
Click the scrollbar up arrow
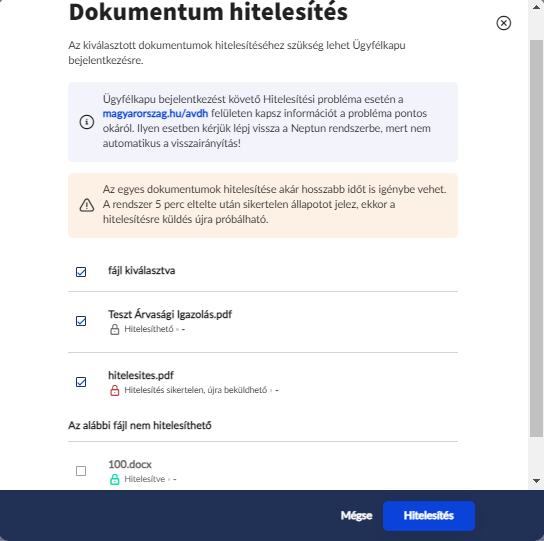(x=536, y=7)
